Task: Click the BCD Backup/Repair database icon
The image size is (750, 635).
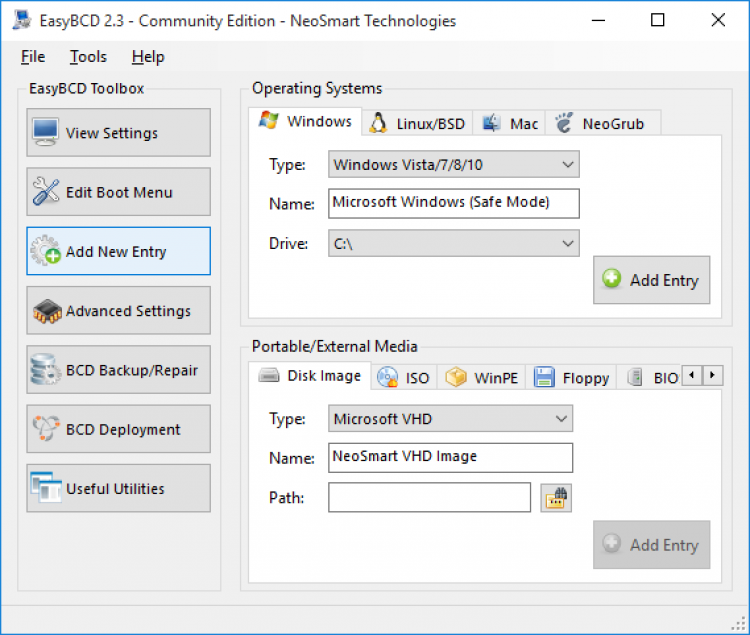Action: click(x=45, y=370)
